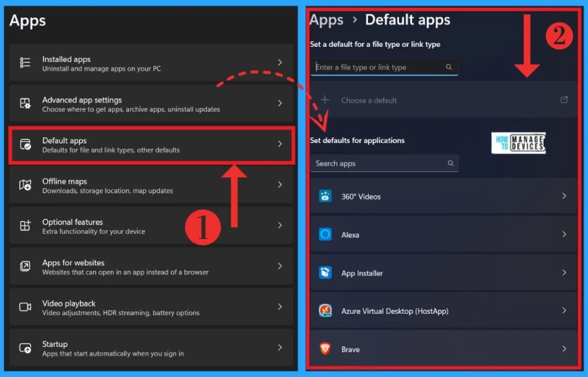The image size is (588, 377).
Task: Click "Uninstall and manage apps on your PC" text
Action: 101,69
